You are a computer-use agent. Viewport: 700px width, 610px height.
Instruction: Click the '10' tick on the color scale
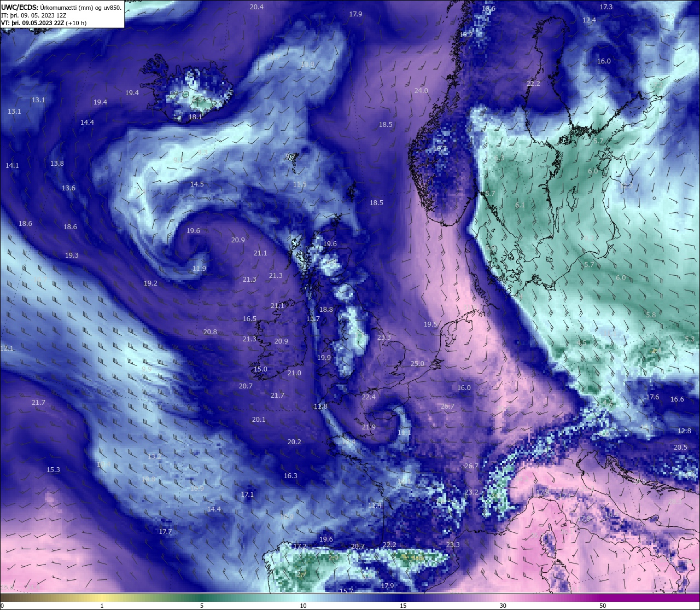click(302, 606)
